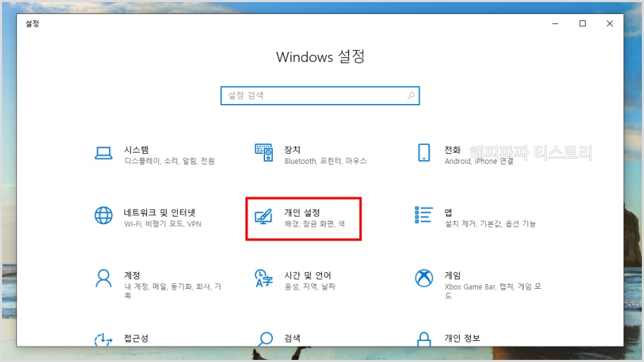Image resolution: width=644 pixels, height=362 pixels.
Task: Click the 설치 제거, 기본값, 옵션 기능 description
Action: 491,224
